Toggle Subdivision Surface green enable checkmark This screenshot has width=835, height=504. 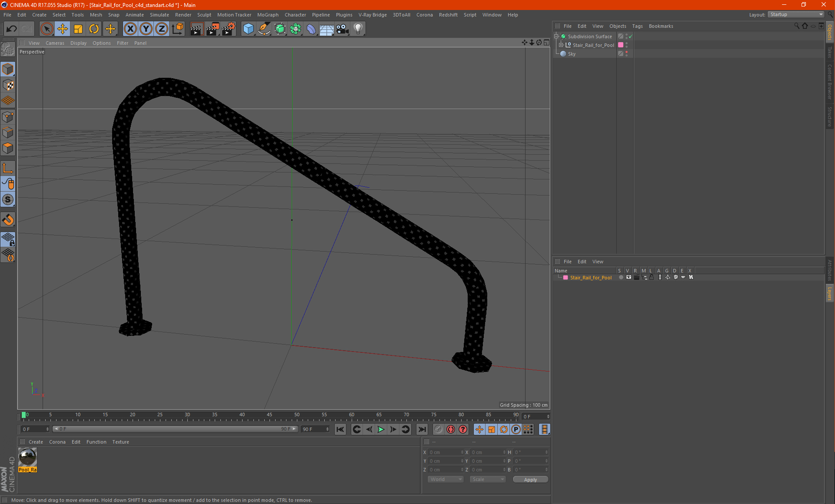click(631, 36)
